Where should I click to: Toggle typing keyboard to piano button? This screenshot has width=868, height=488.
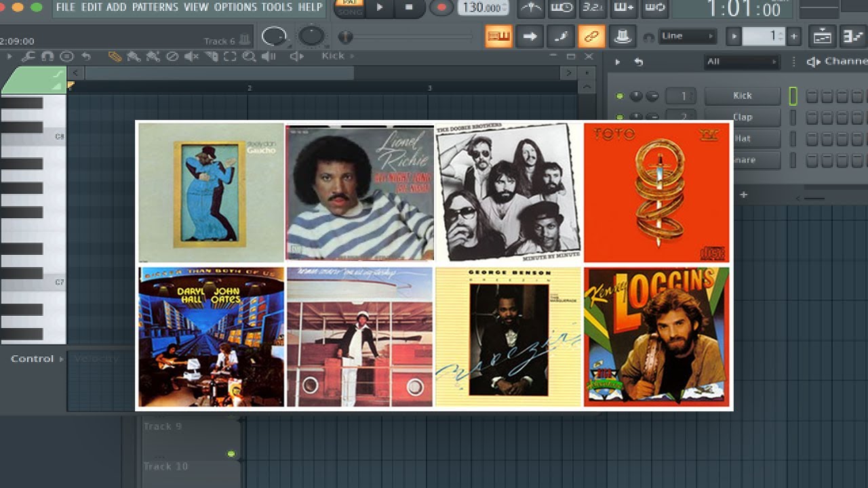(x=499, y=36)
